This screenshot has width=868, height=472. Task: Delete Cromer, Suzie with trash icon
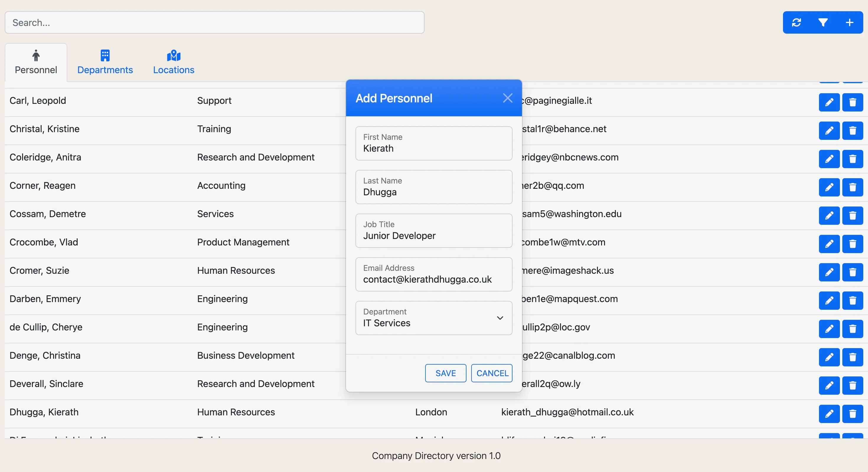[x=853, y=272]
